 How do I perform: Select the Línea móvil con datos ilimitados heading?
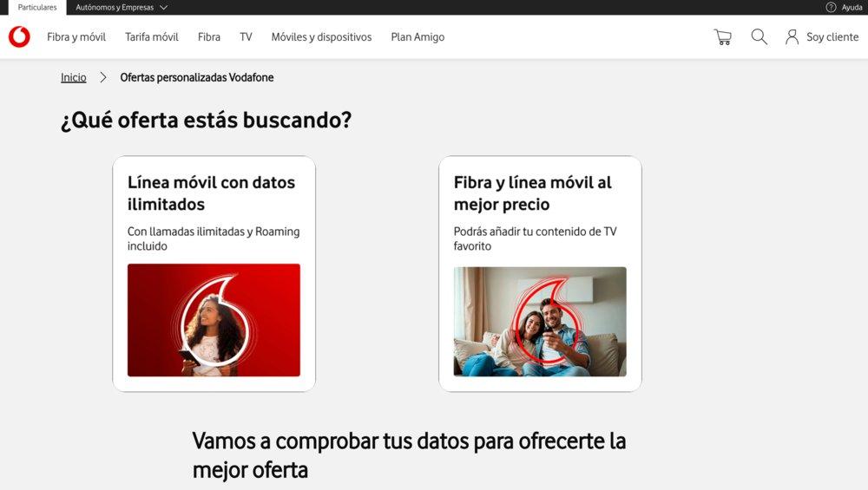[x=212, y=193]
